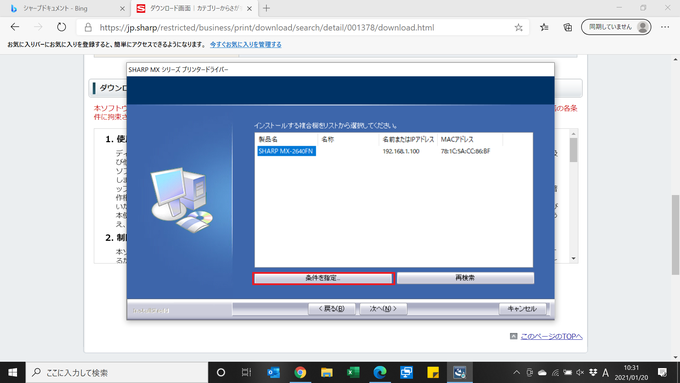Click the 再検索 button in installer

[465, 278]
